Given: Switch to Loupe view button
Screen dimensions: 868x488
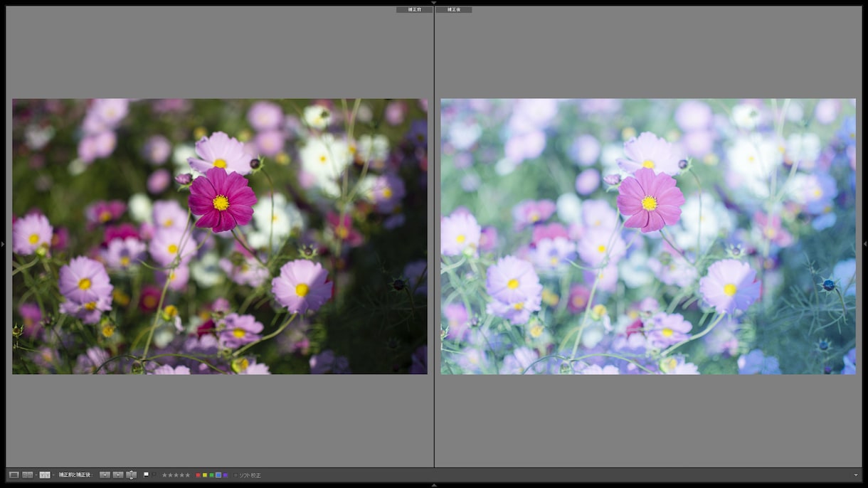Looking at the screenshot, I should point(14,474).
